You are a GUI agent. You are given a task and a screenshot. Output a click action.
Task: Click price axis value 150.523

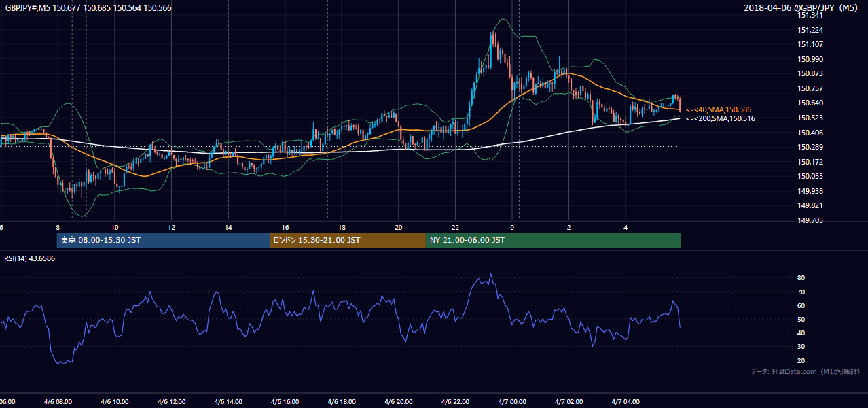[810, 118]
